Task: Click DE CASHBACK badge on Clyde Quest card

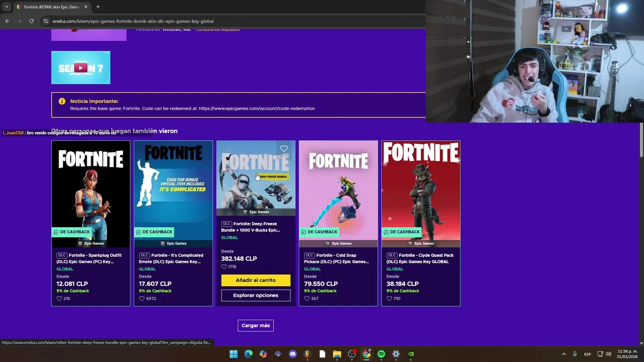Action: coord(401,232)
